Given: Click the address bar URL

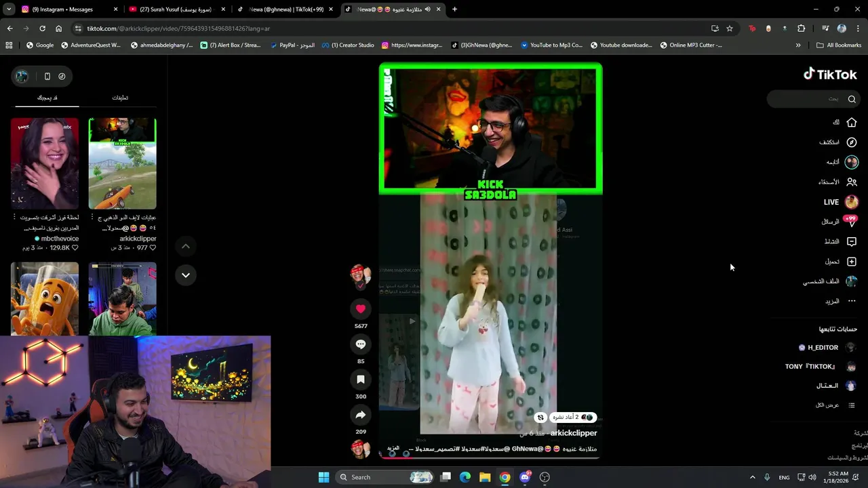Looking at the screenshot, I should coord(178,28).
